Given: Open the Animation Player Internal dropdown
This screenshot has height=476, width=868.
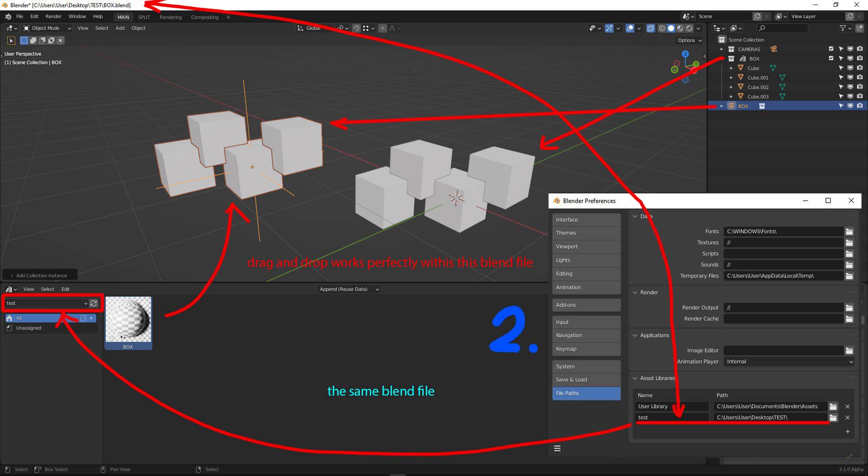Looking at the screenshot, I should tap(789, 362).
